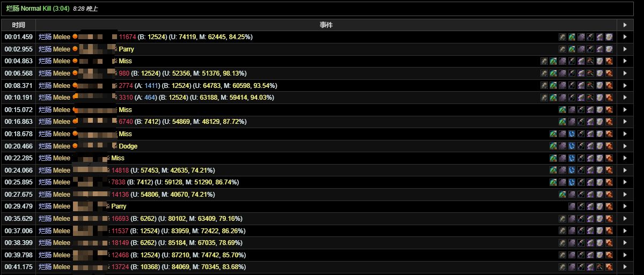644x275 pixels.
Task: Click the green buff icon in the 00:15.072 row
Action: click(562, 110)
